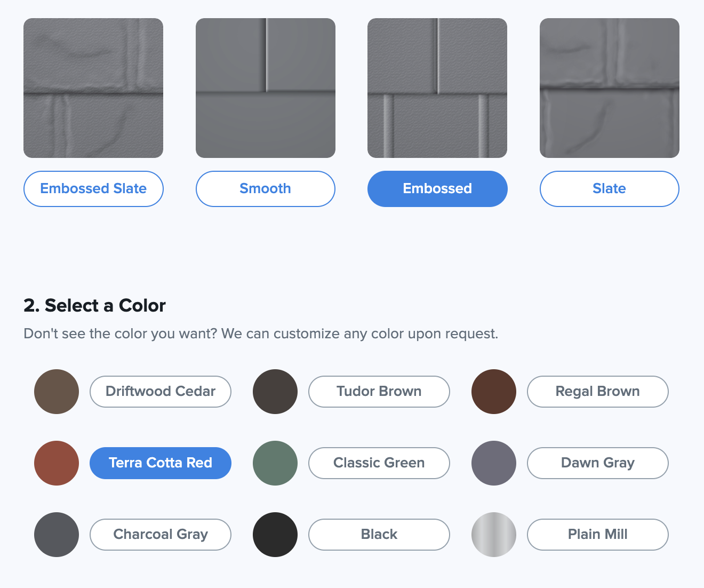Pick the Plain Mill metallic swatch
The height and width of the screenshot is (588, 704).
(x=494, y=535)
